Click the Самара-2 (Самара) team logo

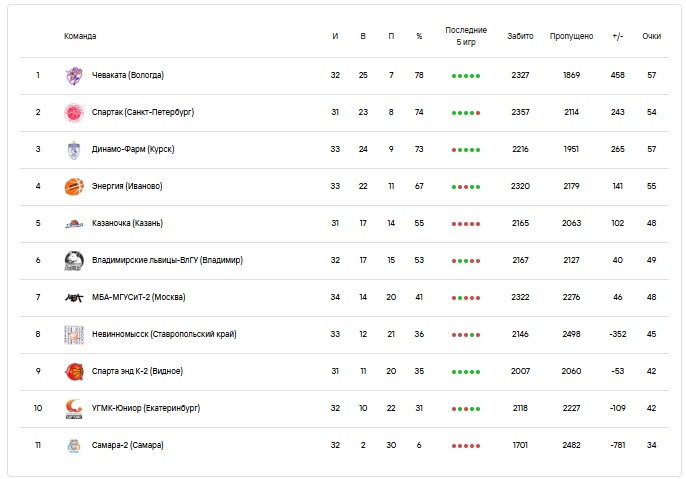[x=74, y=445]
